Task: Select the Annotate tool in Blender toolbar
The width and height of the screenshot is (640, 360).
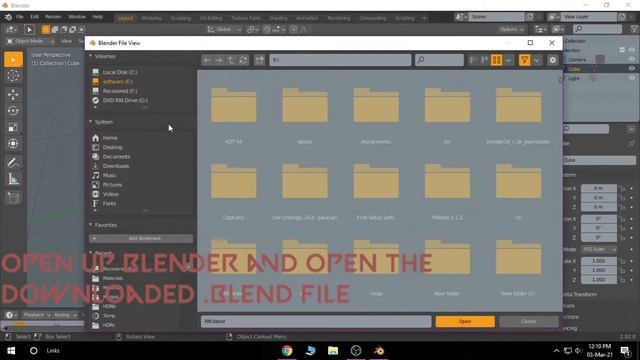Action: pos(13,162)
